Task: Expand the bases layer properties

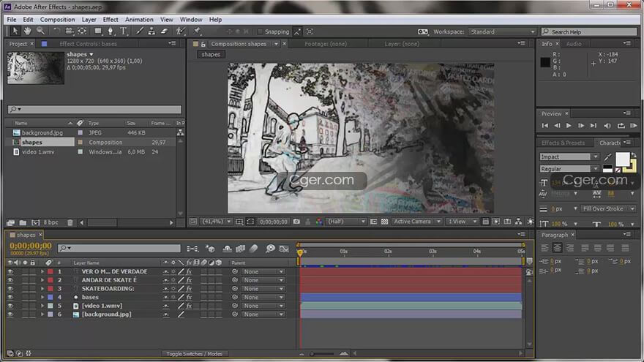Action: pyautogui.click(x=42, y=297)
